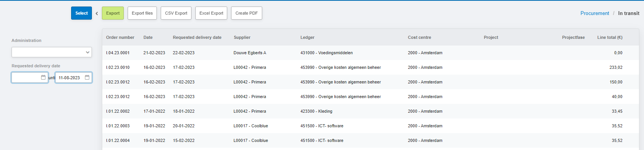Click Create PDF button
This screenshot has width=644, height=150.
point(246,13)
